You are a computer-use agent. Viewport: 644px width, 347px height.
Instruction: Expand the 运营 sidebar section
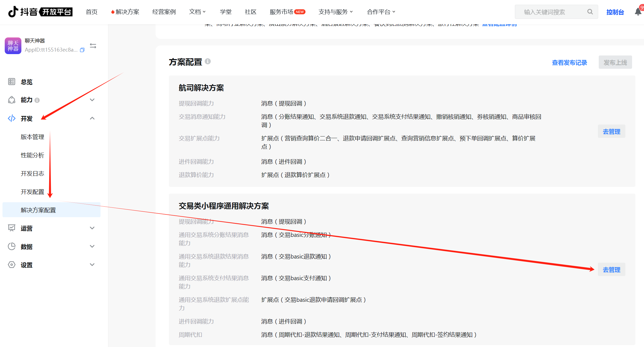point(92,228)
